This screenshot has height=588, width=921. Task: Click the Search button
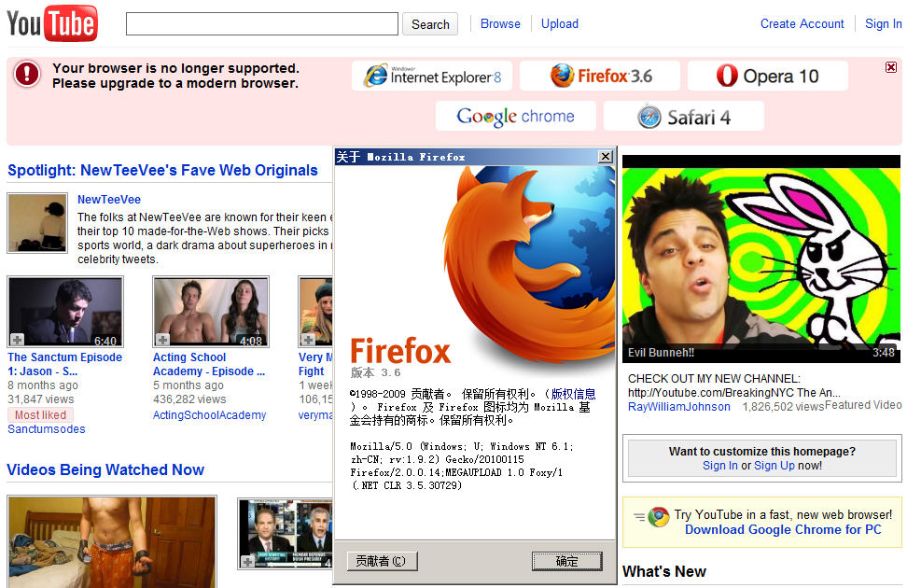pyautogui.click(x=430, y=24)
